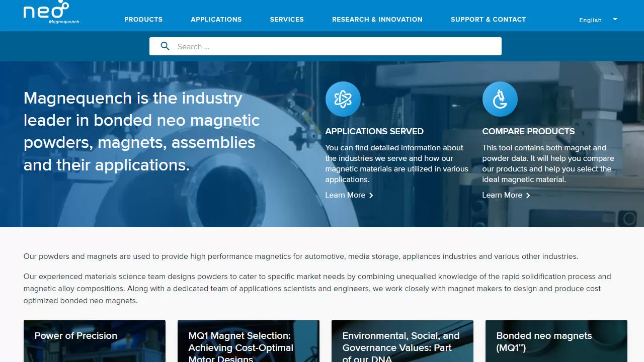Open the PRODUCTS menu
The width and height of the screenshot is (644, 362).
coord(143,20)
